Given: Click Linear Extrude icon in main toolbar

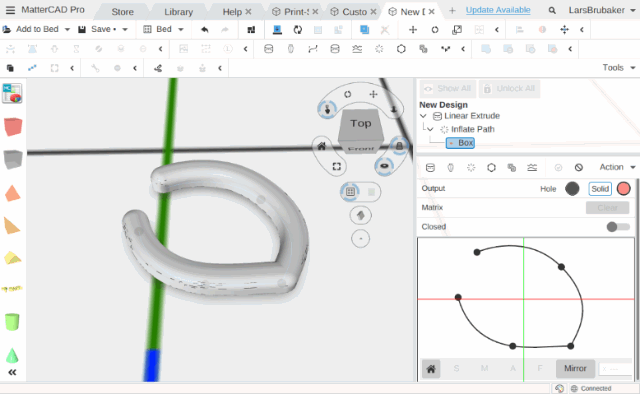Looking at the screenshot, I should pyautogui.click(x=269, y=49).
